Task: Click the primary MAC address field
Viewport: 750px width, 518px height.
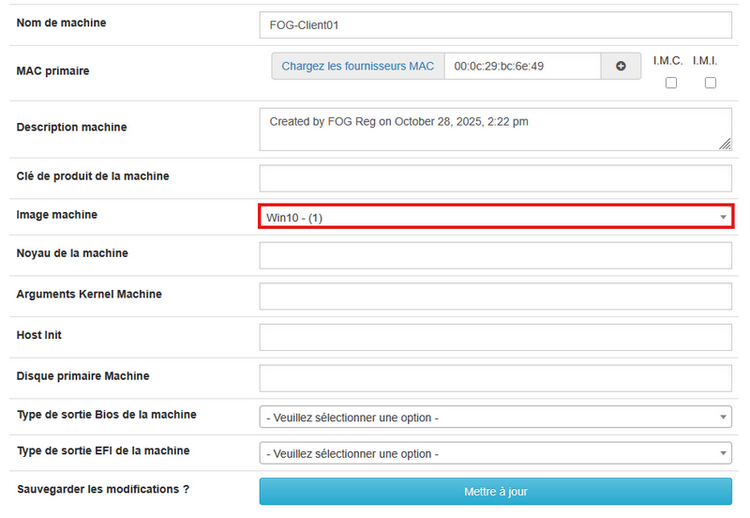Action: (522, 66)
